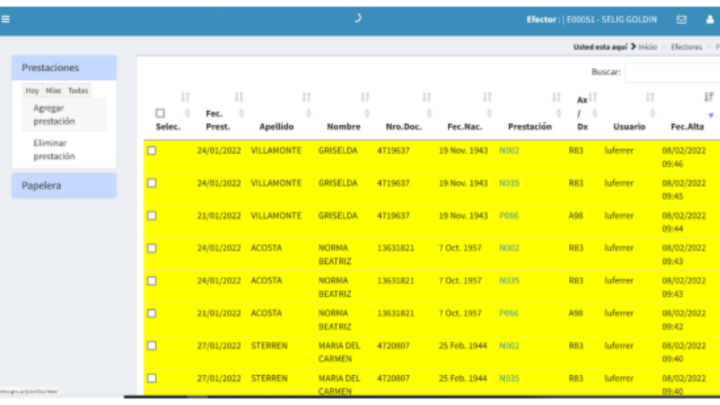
Task: Check the select-all checkbox in the header
Action: coord(160,113)
